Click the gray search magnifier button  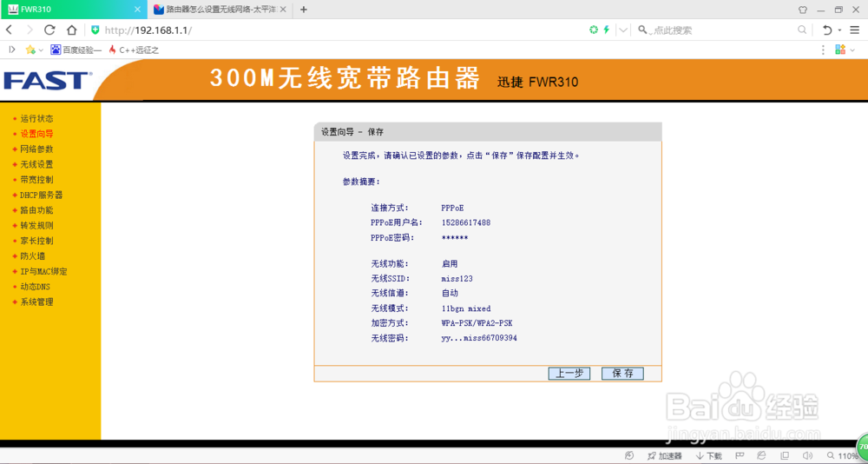click(x=801, y=30)
